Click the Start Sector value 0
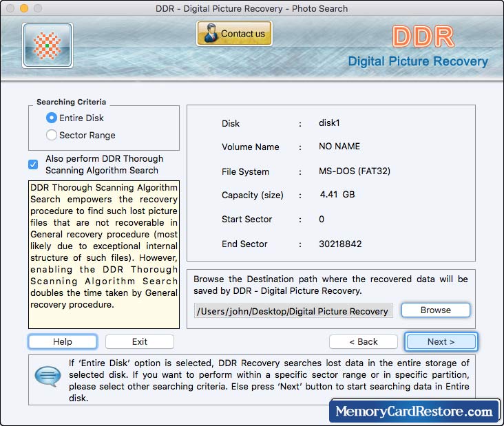The image size is (504, 426). tap(322, 219)
